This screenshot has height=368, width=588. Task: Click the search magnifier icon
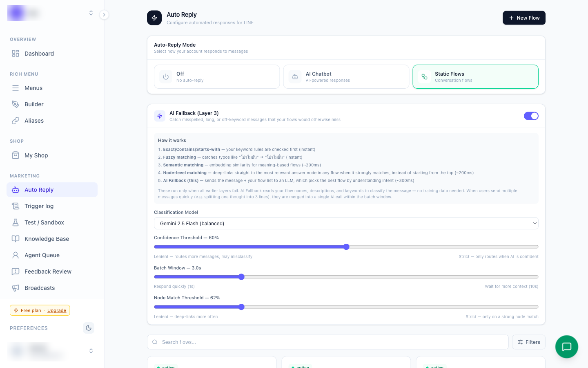click(x=155, y=342)
